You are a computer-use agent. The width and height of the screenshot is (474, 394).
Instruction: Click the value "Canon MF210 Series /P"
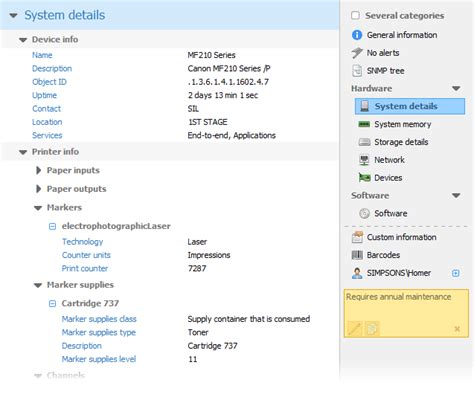tap(229, 68)
